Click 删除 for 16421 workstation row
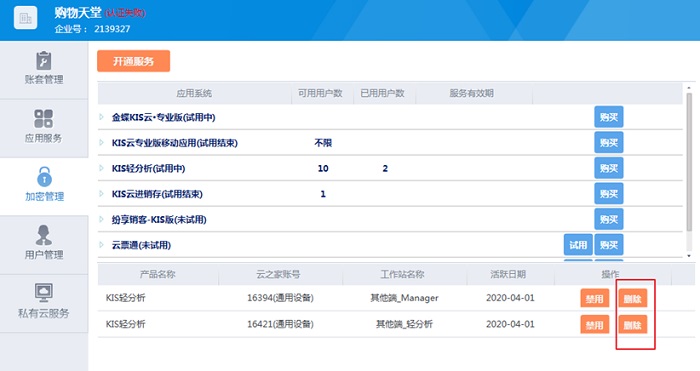The image size is (700, 371). [633, 325]
